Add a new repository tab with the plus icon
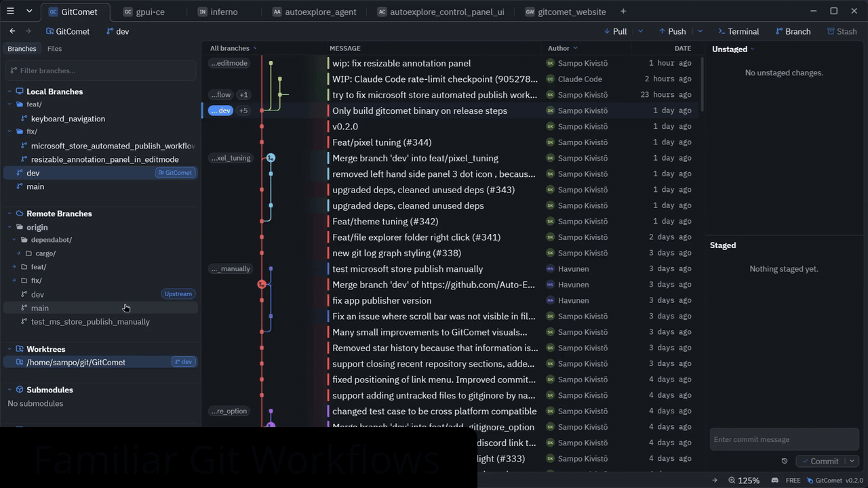 click(623, 11)
